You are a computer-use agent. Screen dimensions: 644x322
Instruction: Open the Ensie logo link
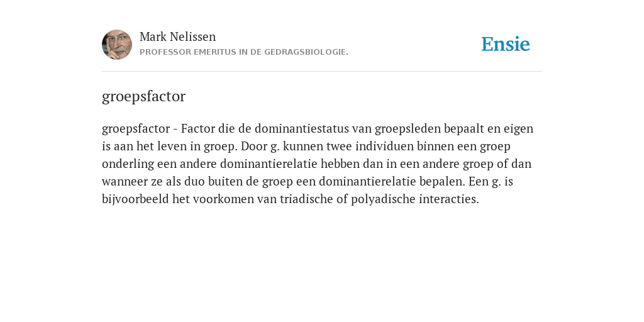[x=506, y=44]
